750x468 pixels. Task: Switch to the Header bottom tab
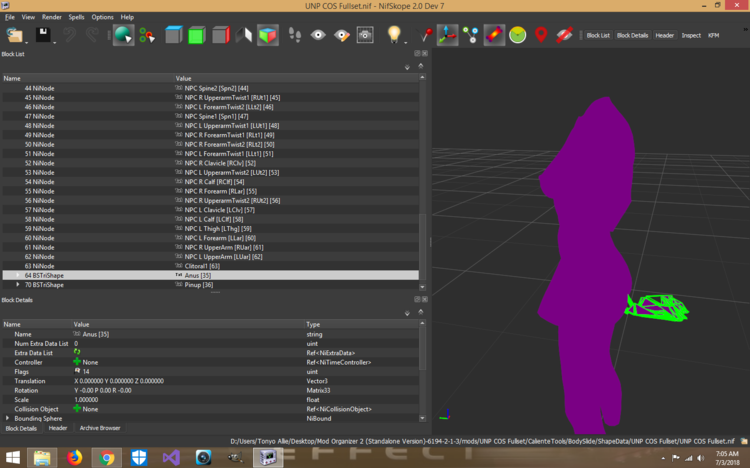tap(58, 428)
